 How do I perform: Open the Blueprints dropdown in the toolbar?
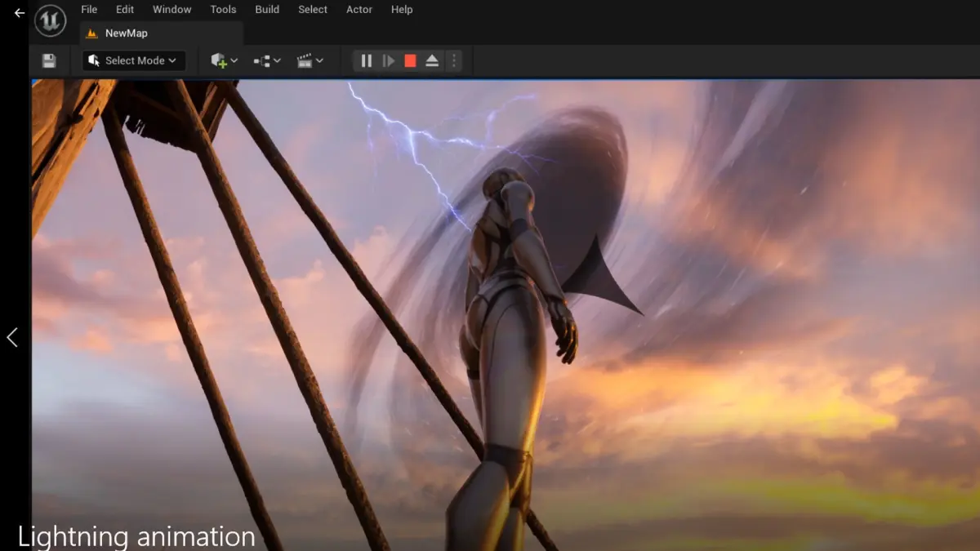(267, 60)
